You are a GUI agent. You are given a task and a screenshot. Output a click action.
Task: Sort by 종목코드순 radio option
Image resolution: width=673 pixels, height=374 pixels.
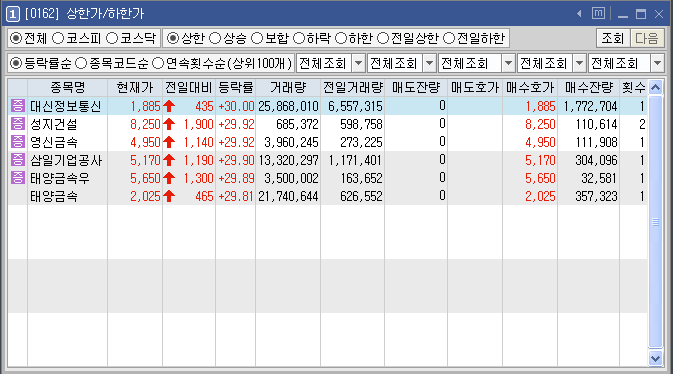tap(81, 64)
